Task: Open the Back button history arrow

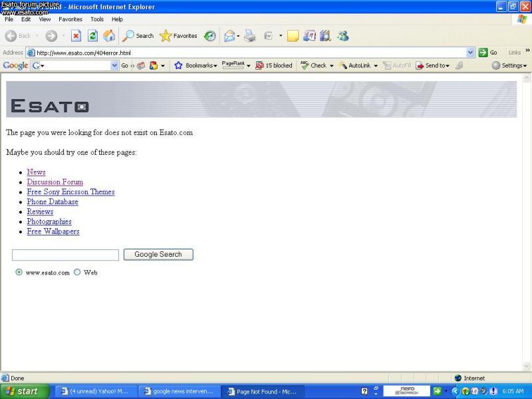Action: [x=37, y=36]
